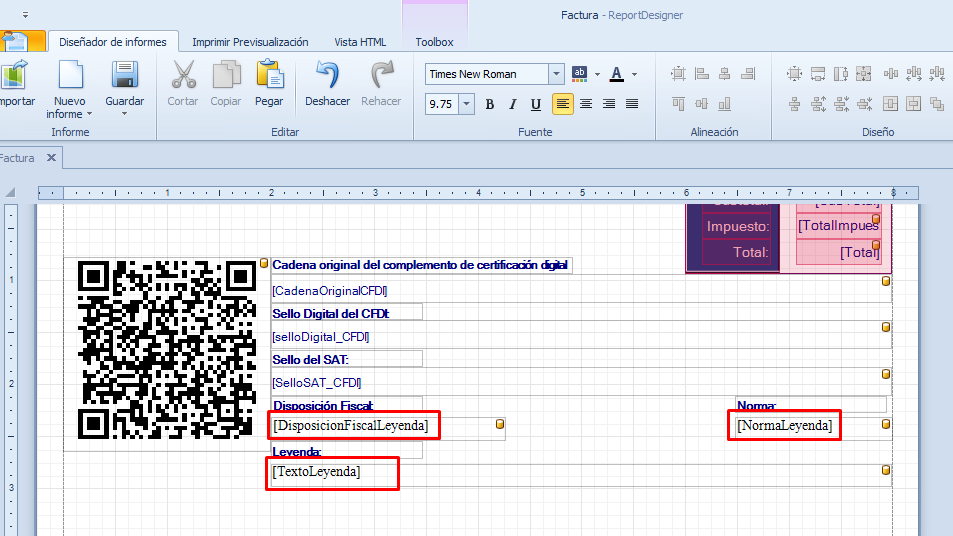This screenshot has width=953, height=536.
Task: Click the Pegar (paste) icon
Action: [x=269, y=75]
